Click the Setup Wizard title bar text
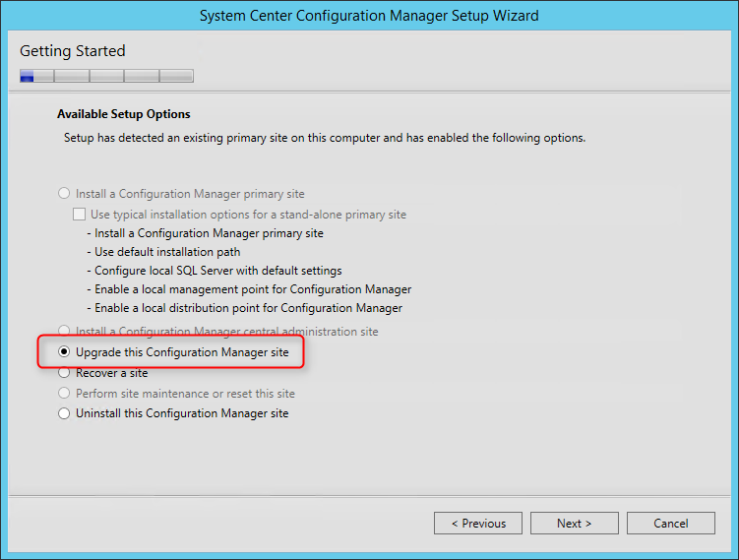The image size is (739, 560). click(x=369, y=16)
